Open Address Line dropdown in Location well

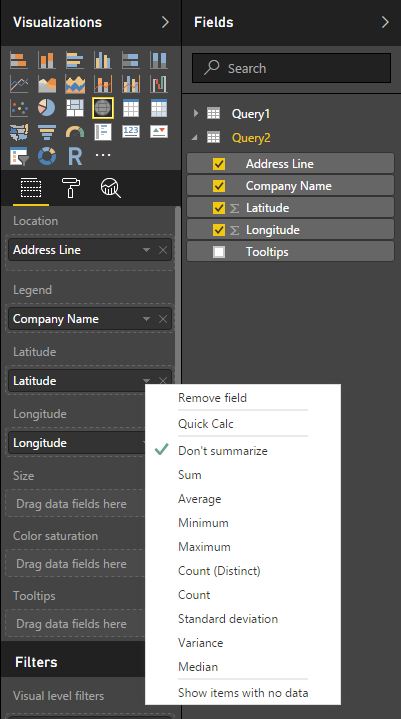pyautogui.click(x=146, y=250)
